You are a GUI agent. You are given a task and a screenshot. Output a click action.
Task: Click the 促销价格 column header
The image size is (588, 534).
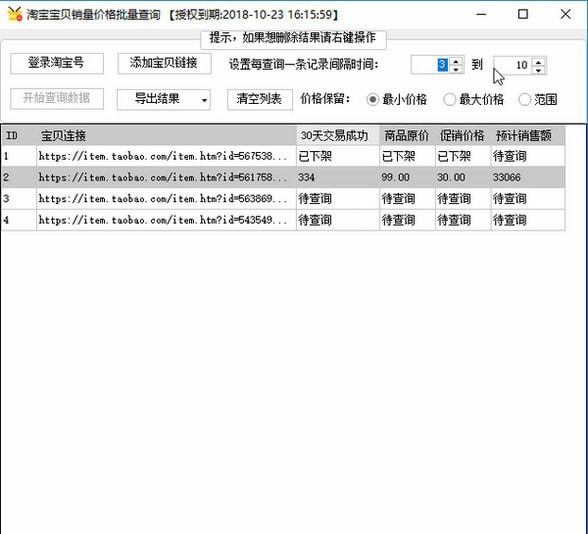(463, 135)
